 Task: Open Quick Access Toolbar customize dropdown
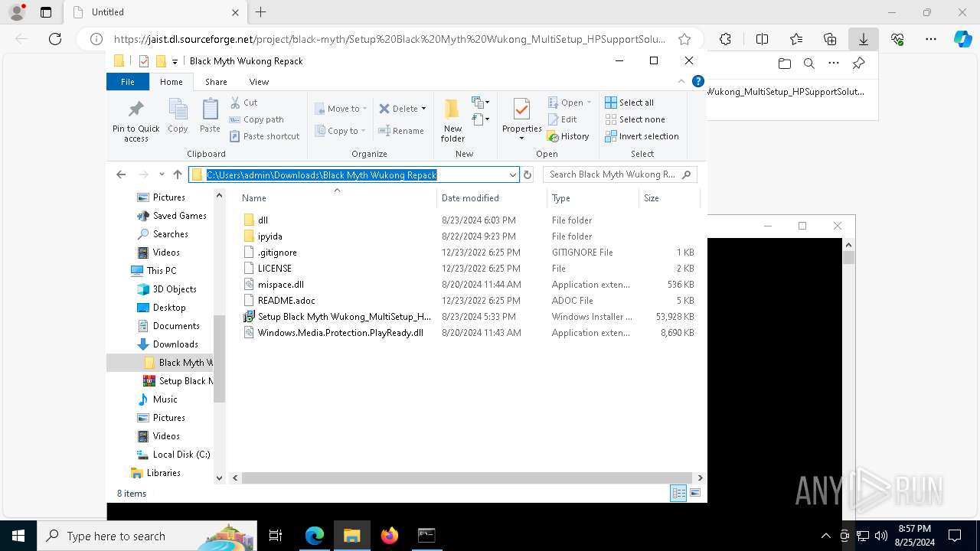[x=175, y=61]
